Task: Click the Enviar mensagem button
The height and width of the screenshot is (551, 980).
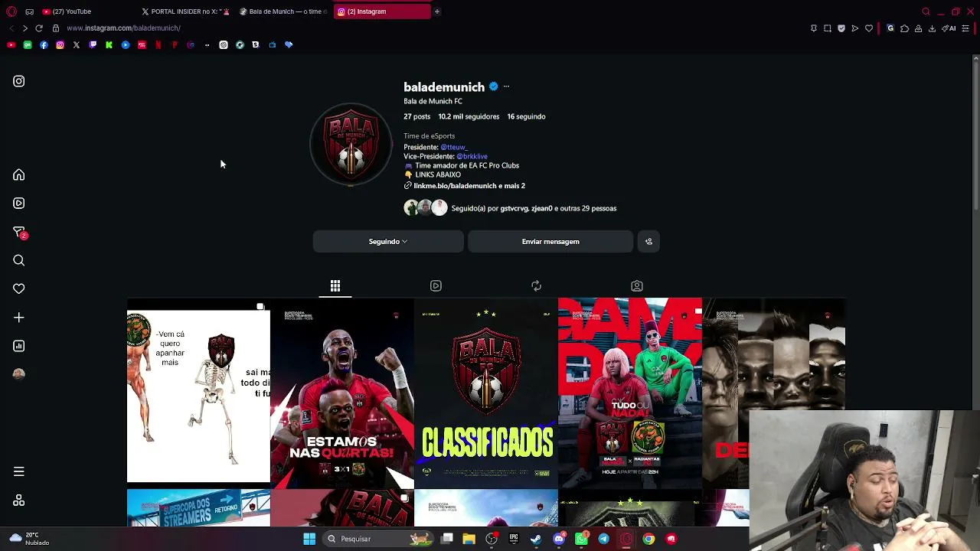Action: [550, 242]
